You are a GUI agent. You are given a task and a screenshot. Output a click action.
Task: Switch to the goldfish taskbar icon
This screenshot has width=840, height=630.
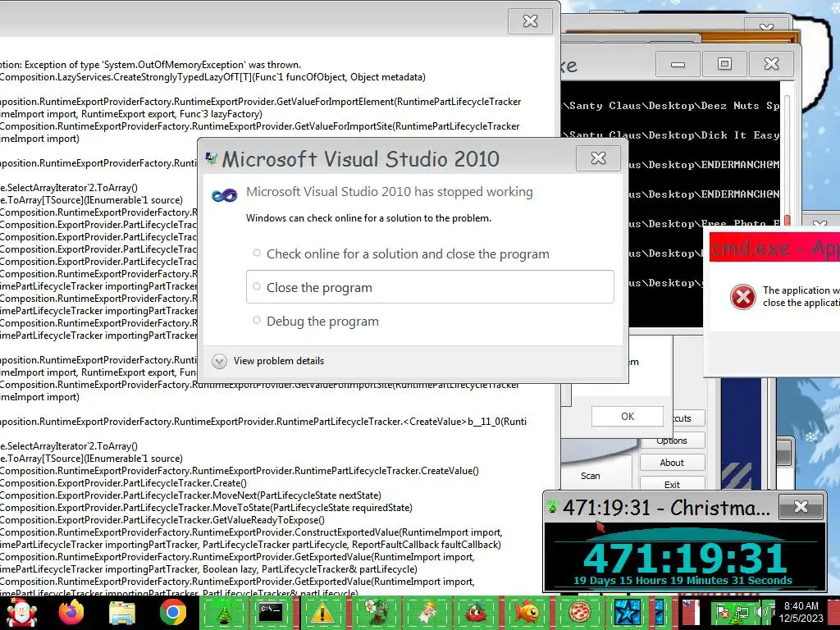point(526,612)
